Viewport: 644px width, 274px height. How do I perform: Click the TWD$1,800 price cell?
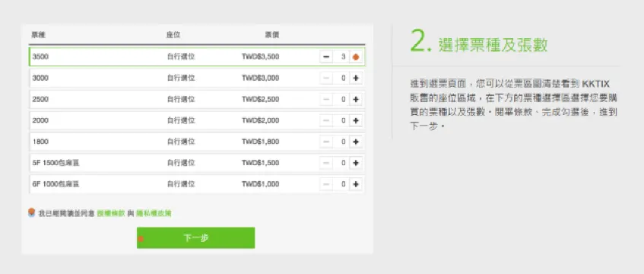click(260, 142)
